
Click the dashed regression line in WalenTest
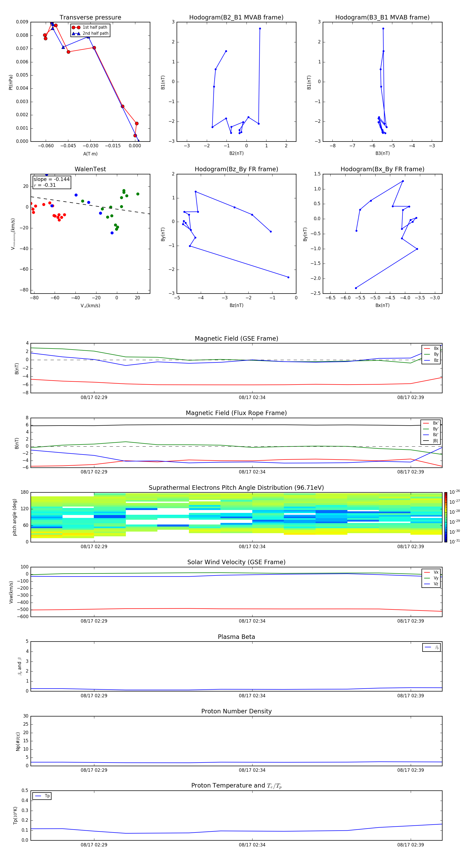pyautogui.click(x=90, y=205)
